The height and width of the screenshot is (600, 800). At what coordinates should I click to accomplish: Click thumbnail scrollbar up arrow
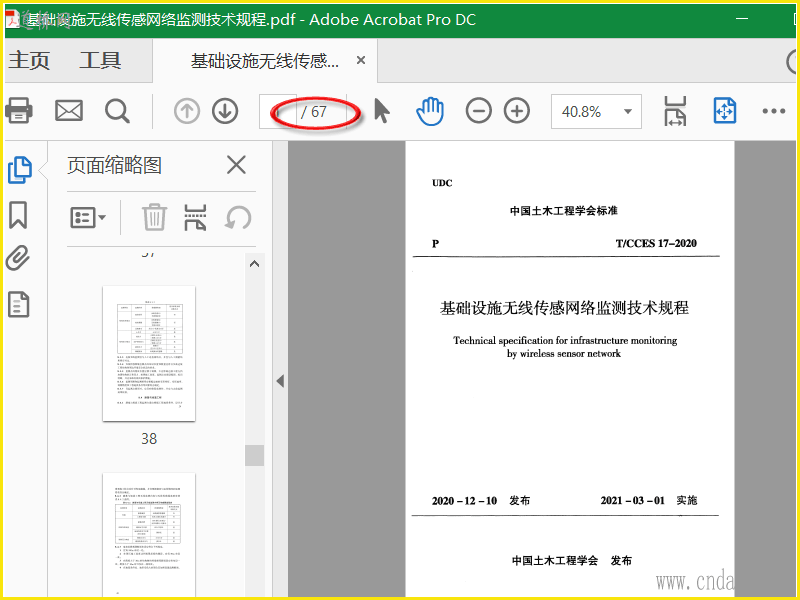254,264
